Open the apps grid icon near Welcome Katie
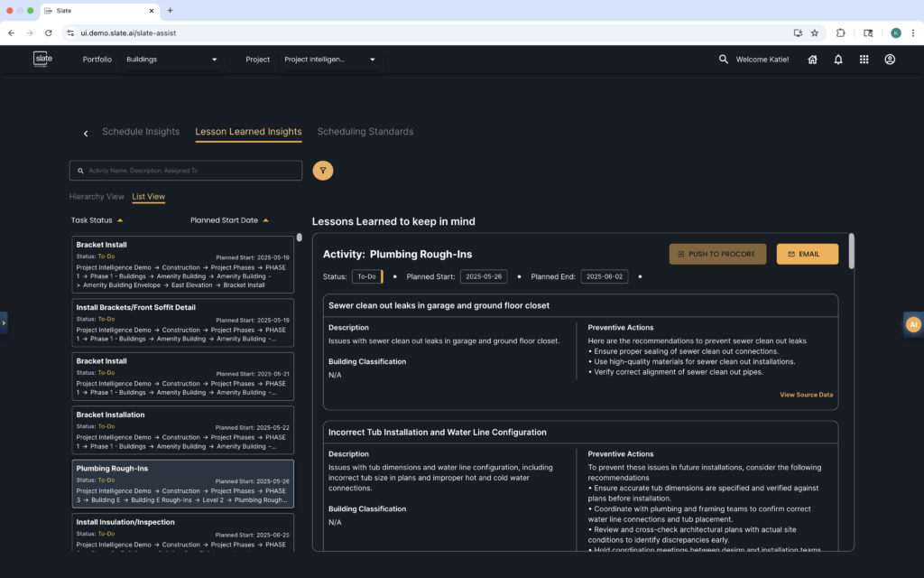 click(x=864, y=59)
